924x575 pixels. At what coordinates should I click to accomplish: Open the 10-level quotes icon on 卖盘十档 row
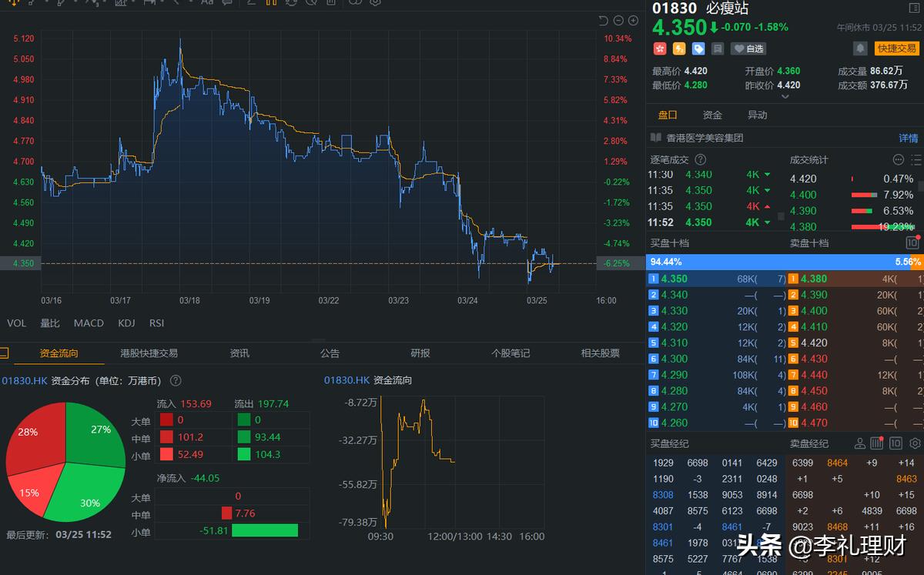[x=912, y=242]
